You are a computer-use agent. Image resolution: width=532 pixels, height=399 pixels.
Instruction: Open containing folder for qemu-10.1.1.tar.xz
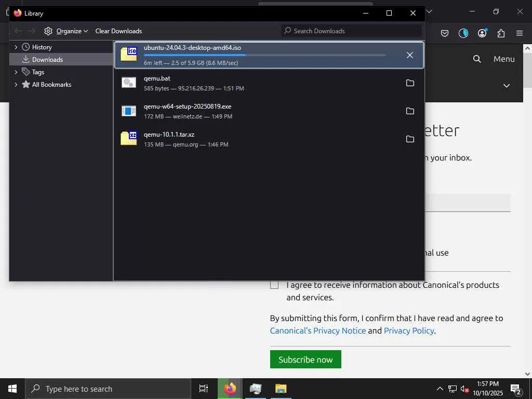tap(410, 139)
